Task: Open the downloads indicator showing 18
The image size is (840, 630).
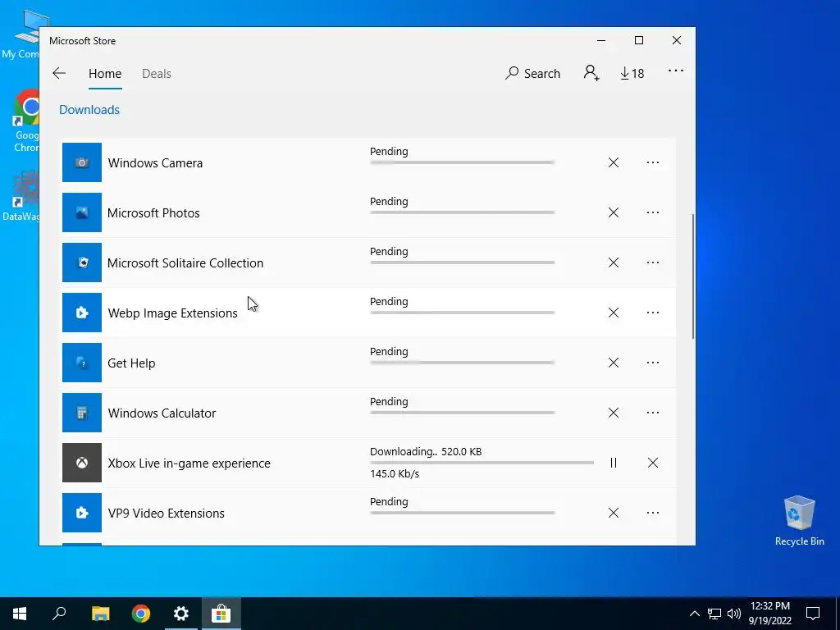Action: 632,73
